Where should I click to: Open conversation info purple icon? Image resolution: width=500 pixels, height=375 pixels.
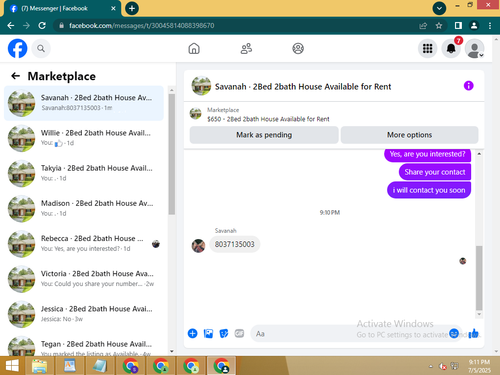click(468, 86)
